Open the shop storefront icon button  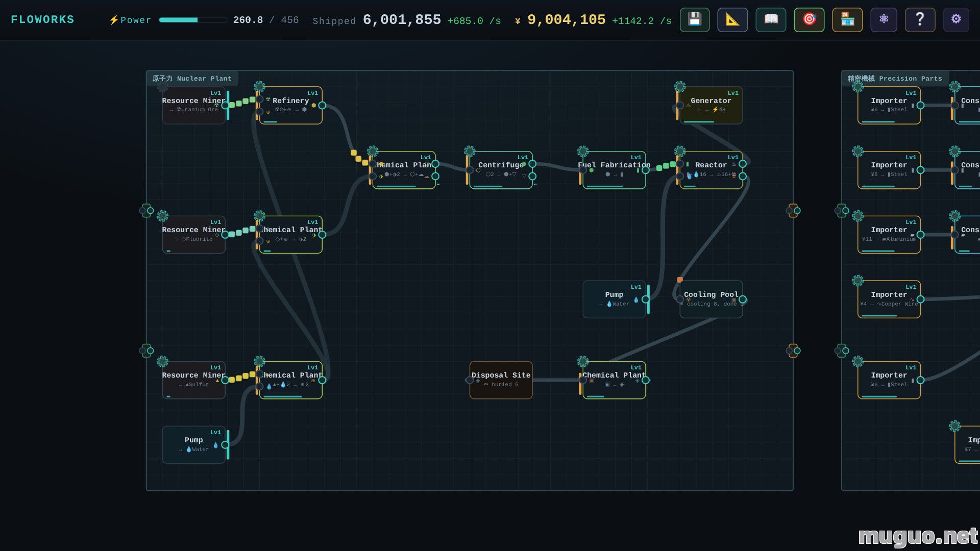[x=847, y=20]
